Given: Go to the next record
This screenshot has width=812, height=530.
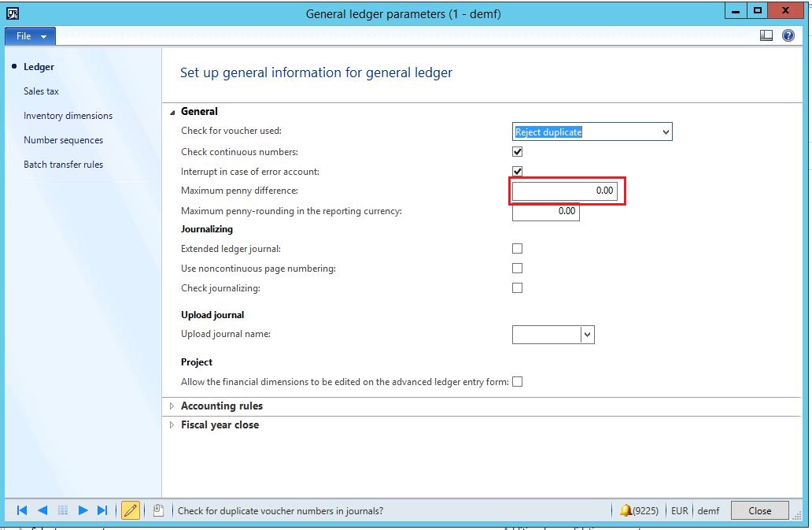Looking at the screenshot, I should pyautogui.click(x=83, y=510).
